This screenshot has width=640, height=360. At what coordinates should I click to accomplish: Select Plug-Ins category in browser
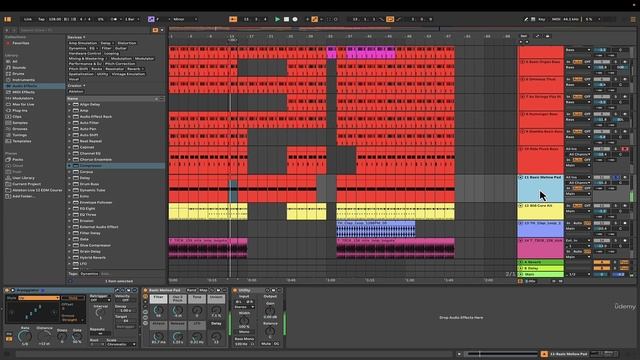(20, 110)
